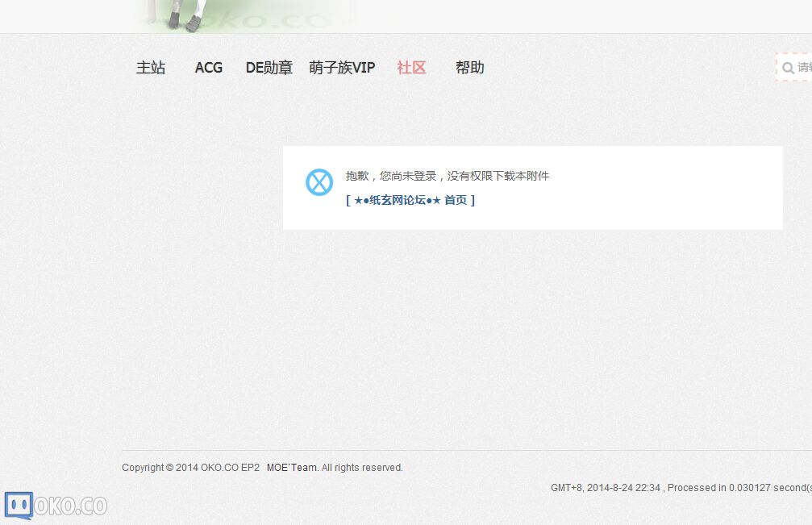The height and width of the screenshot is (525, 812).
Task: Click the blue error X icon
Action: pyautogui.click(x=319, y=182)
